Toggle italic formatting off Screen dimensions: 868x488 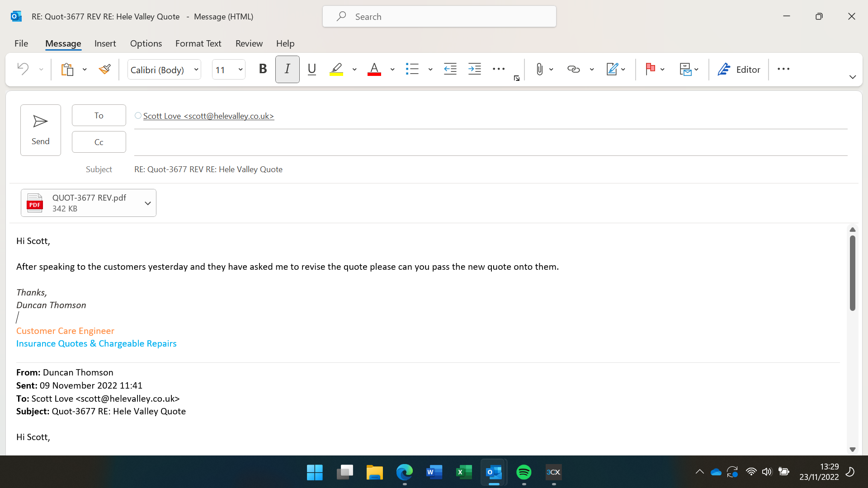point(287,69)
